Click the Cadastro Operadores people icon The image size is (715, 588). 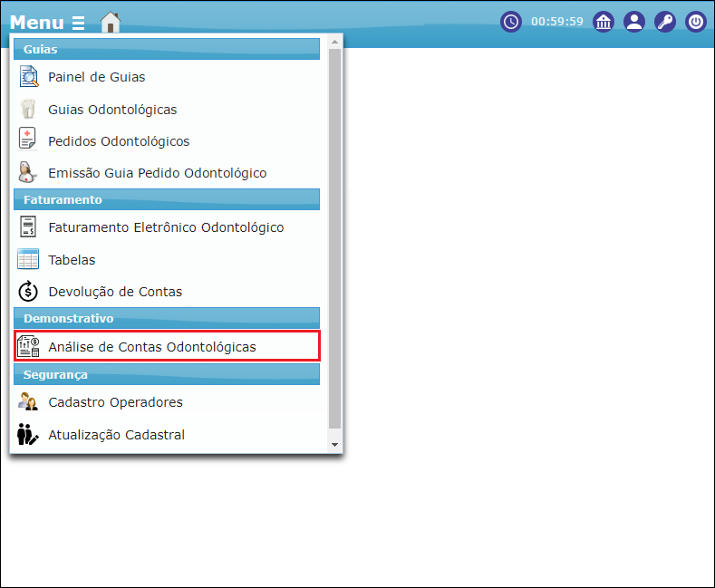tap(28, 401)
